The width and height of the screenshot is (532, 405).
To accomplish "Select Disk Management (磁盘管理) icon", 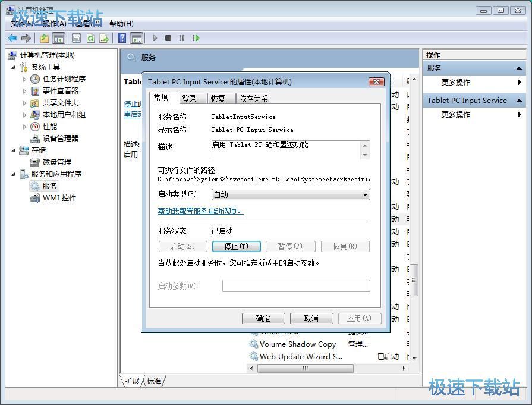I will 35,162.
